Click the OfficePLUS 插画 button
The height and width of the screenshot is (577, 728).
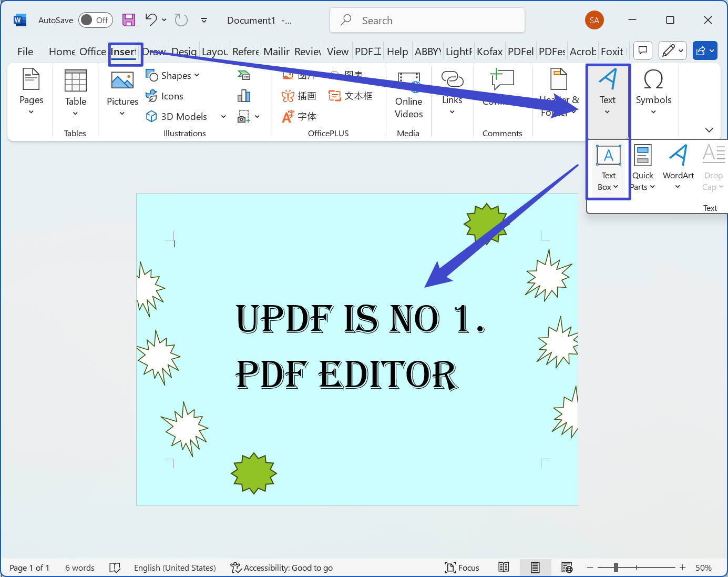(299, 96)
